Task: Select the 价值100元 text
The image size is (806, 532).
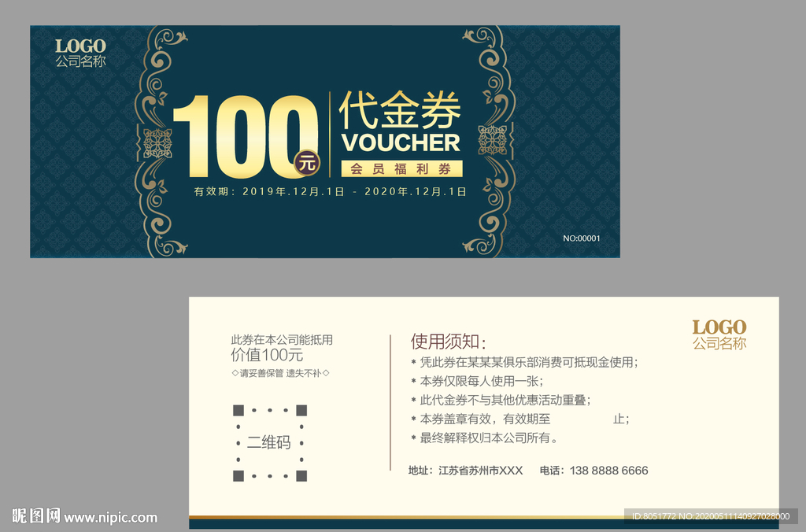Action: (x=267, y=355)
